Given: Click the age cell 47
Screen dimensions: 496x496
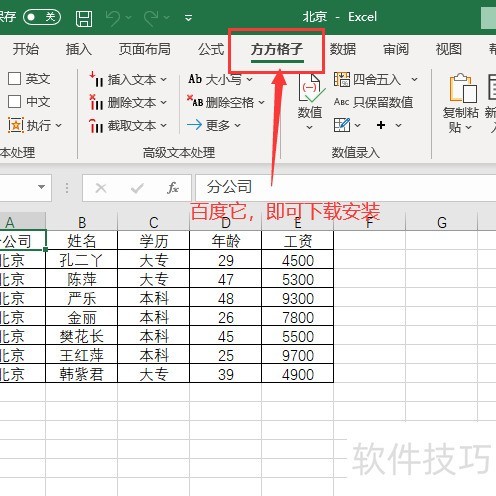Looking at the screenshot, I should (x=226, y=279).
